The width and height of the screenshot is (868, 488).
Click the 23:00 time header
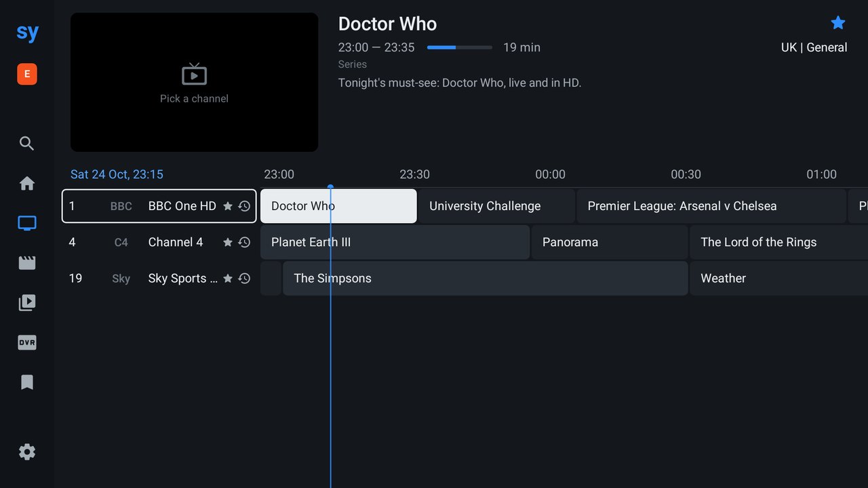coord(279,174)
